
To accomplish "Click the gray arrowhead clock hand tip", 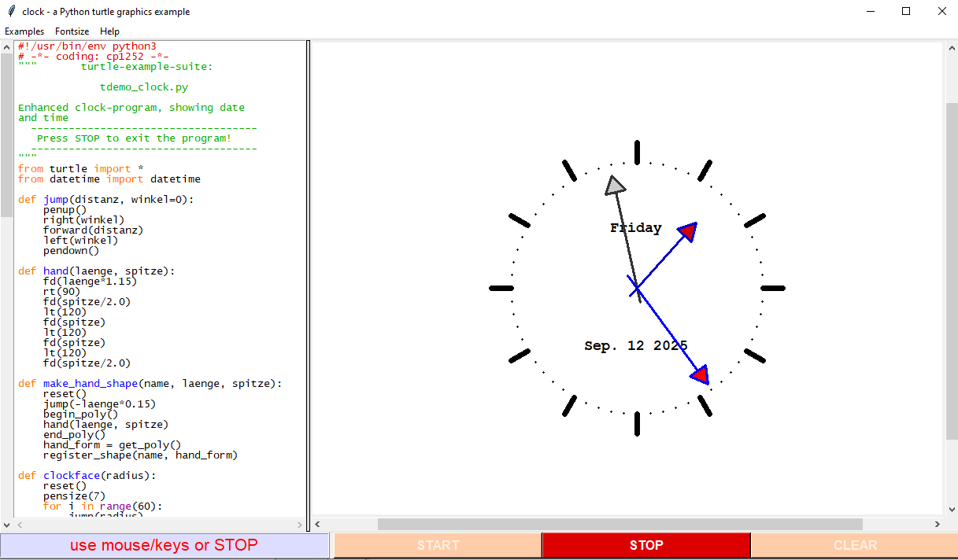I will [x=615, y=185].
